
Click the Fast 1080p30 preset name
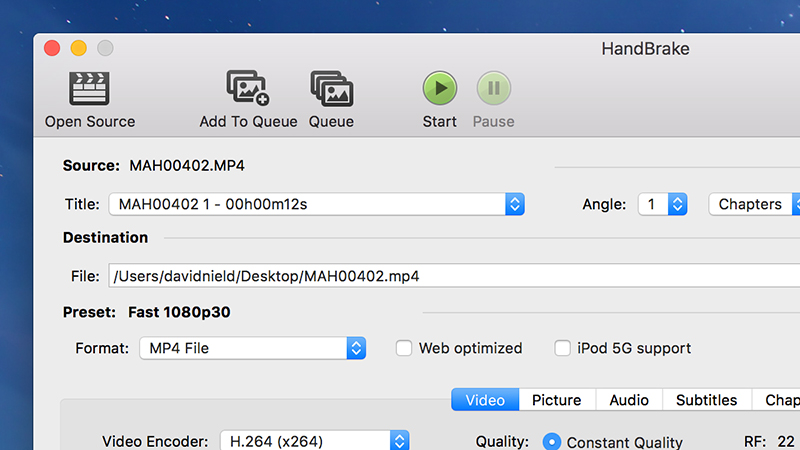(x=179, y=312)
